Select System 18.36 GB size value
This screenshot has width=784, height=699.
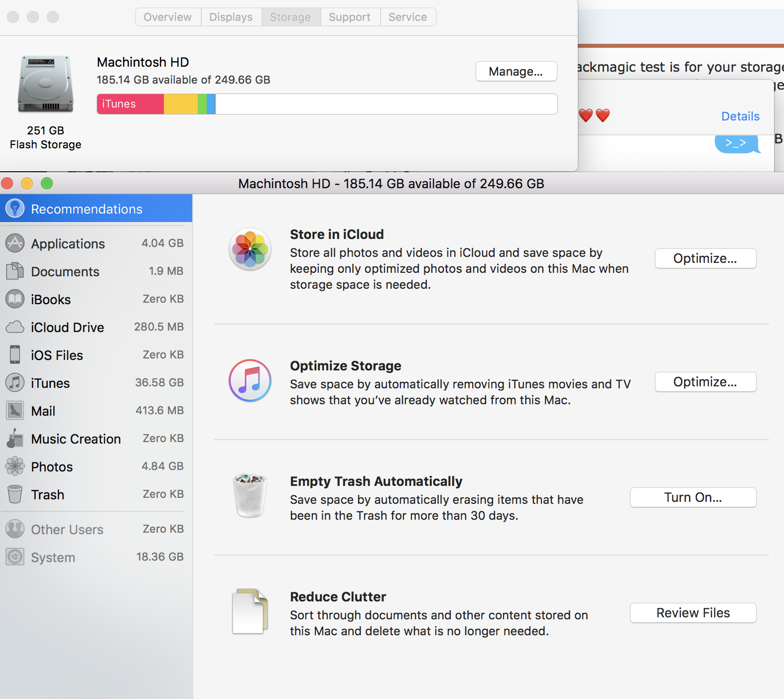point(160,557)
